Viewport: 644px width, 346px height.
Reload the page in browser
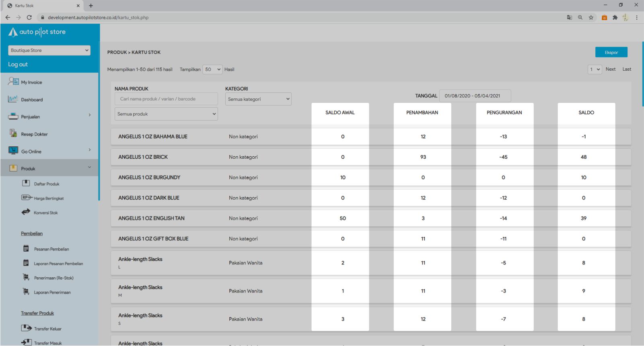[x=29, y=17]
